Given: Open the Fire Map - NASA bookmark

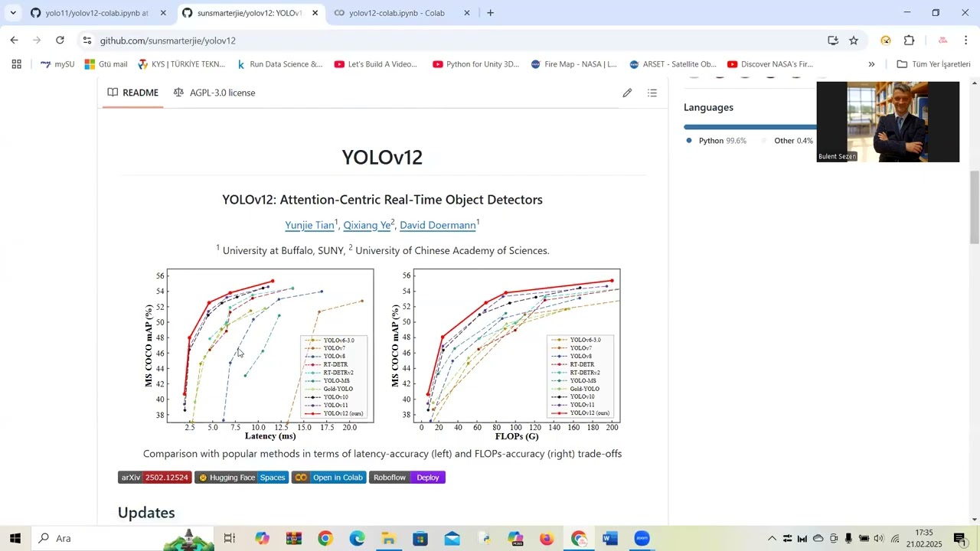Looking at the screenshot, I should point(573,64).
